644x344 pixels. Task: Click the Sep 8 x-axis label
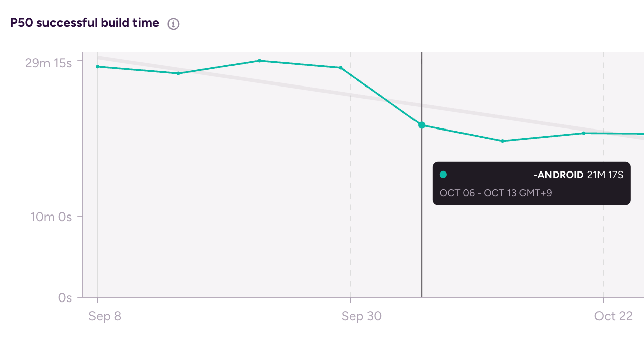tap(105, 316)
